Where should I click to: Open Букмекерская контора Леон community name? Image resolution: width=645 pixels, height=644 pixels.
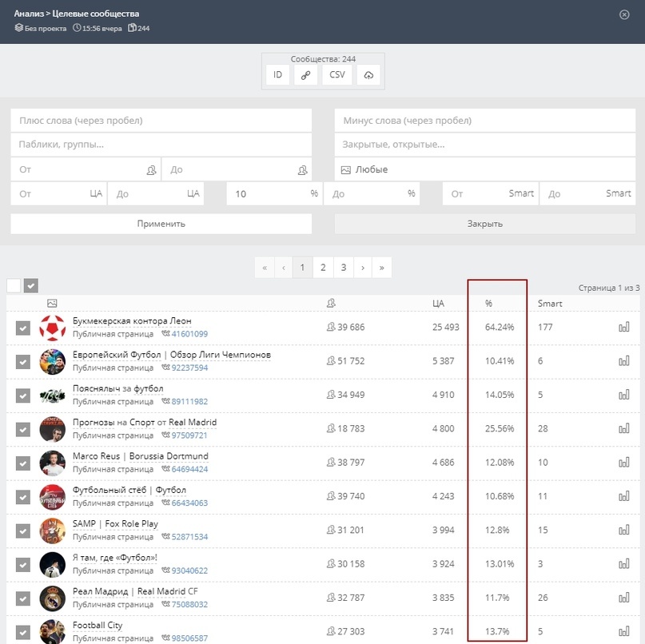click(x=132, y=320)
